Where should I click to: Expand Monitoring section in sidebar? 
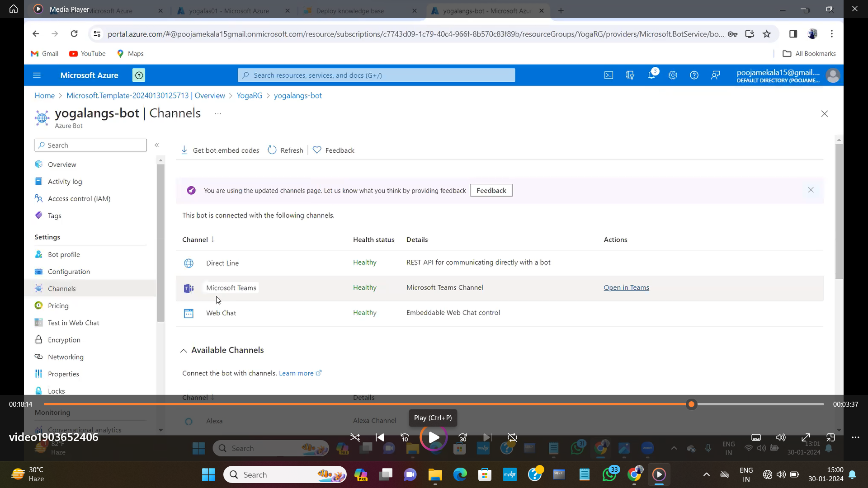52,413
